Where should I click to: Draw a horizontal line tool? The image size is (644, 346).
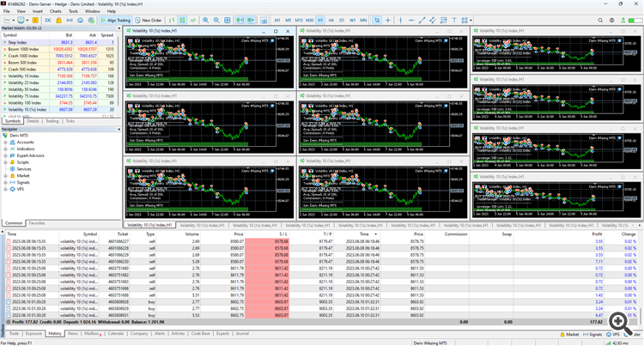tap(411, 20)
